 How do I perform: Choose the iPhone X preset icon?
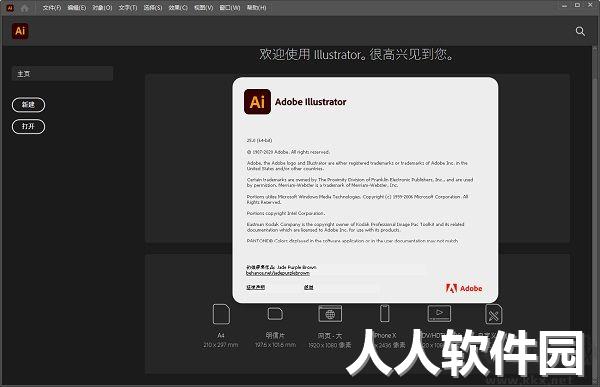(x=385, y=314)
